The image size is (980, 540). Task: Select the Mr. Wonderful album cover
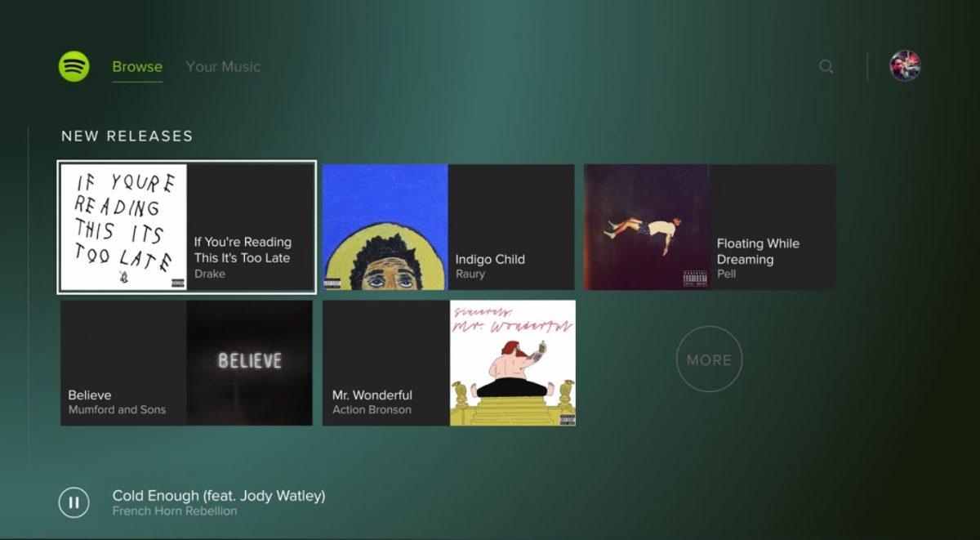[512, 363]
